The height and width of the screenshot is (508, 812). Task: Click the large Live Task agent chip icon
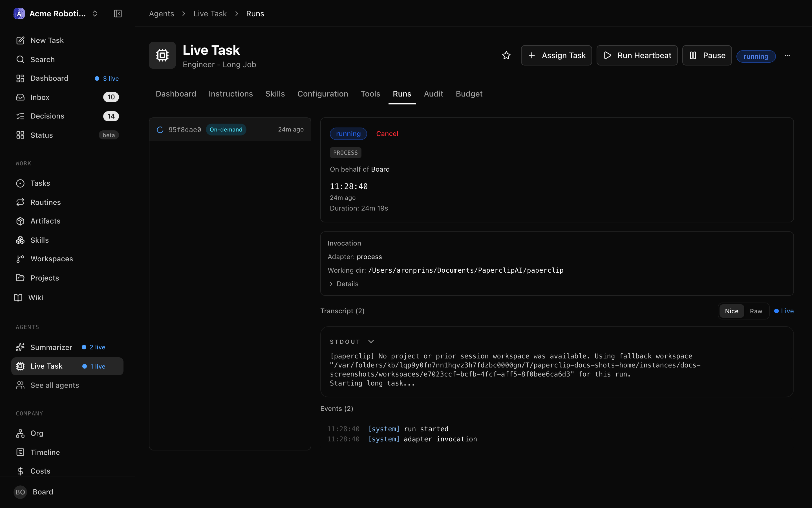click(x=162, y=55)
